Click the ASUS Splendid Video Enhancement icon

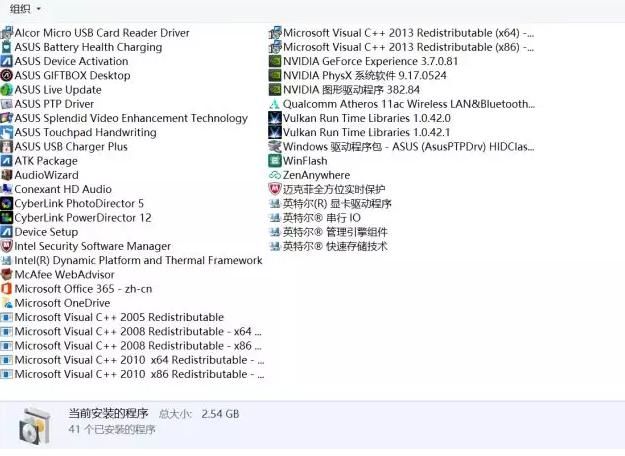pos(7,118)
